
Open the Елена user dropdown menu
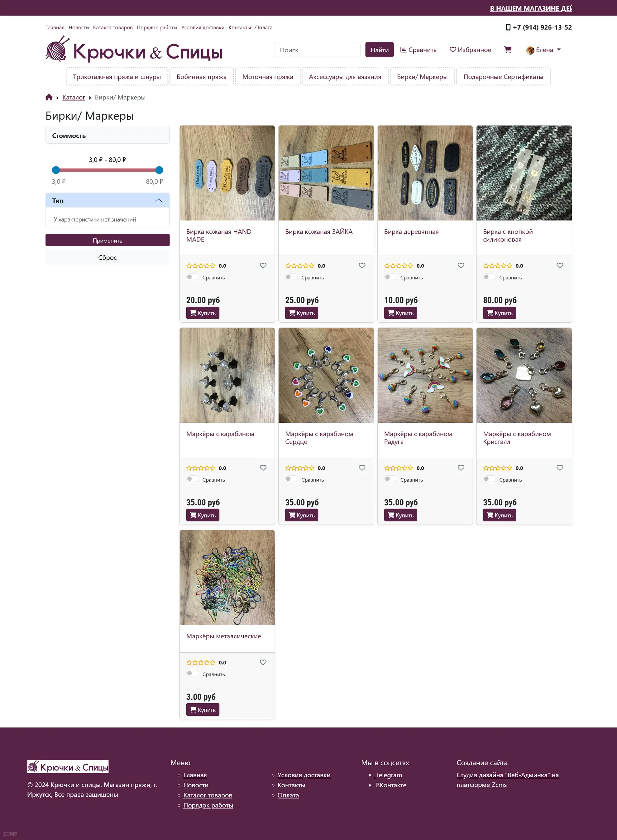tap(543, 50)
